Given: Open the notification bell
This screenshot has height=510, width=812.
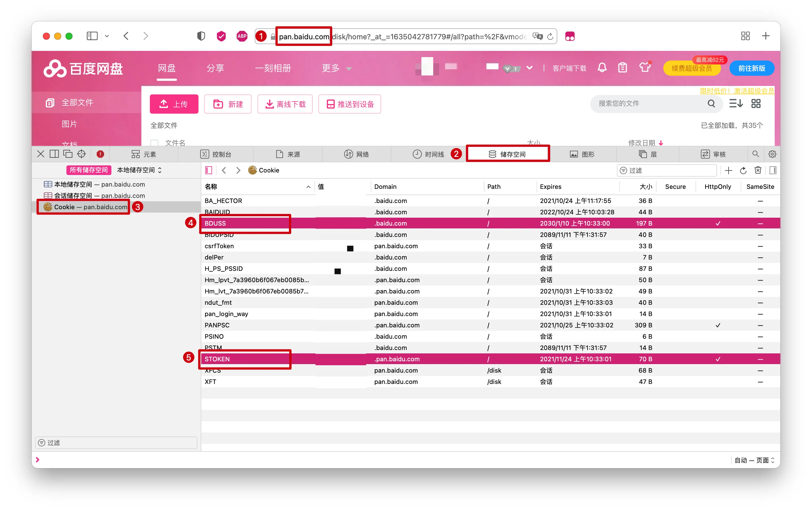Looking at the screenshot, I should click(602, 68).
